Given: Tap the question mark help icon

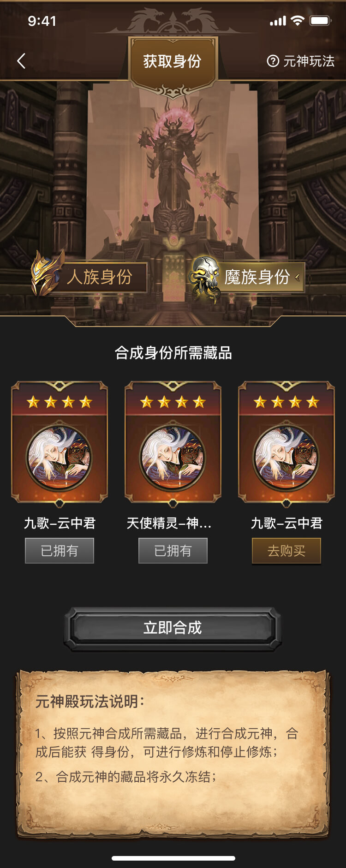Looking at the screenshot, I should pos(273,61).
